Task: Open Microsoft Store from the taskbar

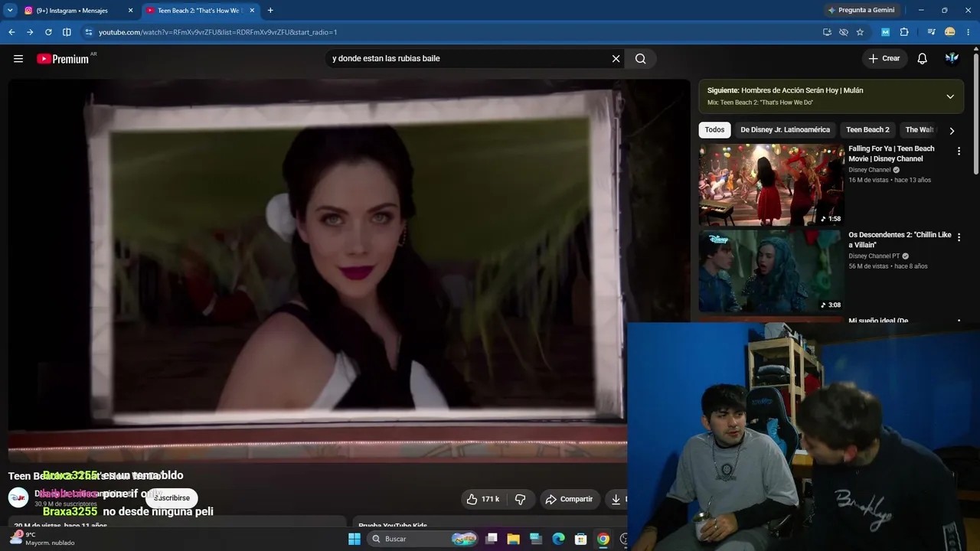Action: click(x=581, y=539)
